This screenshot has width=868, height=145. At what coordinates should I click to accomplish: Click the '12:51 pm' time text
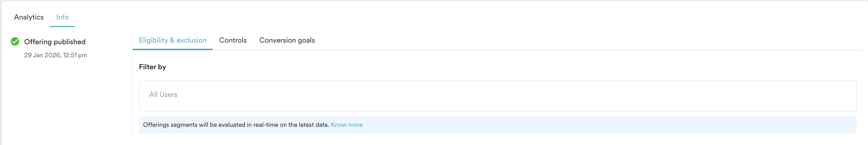(x=75, y=55)
